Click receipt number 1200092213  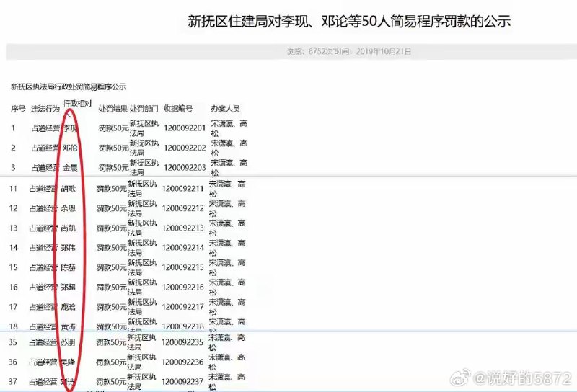pos(183,228)
